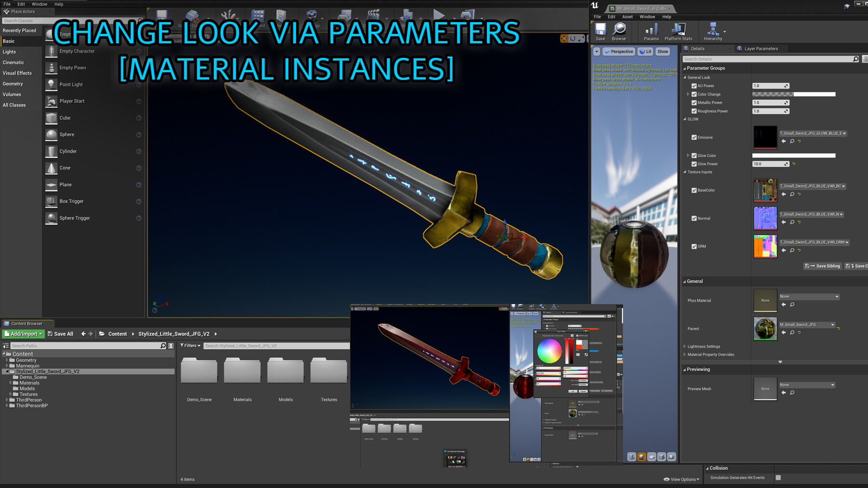Open the T_Small_Sword_JFG_GLOW_BLUE_E texture dropdown
868x488 pixels.
813,133
